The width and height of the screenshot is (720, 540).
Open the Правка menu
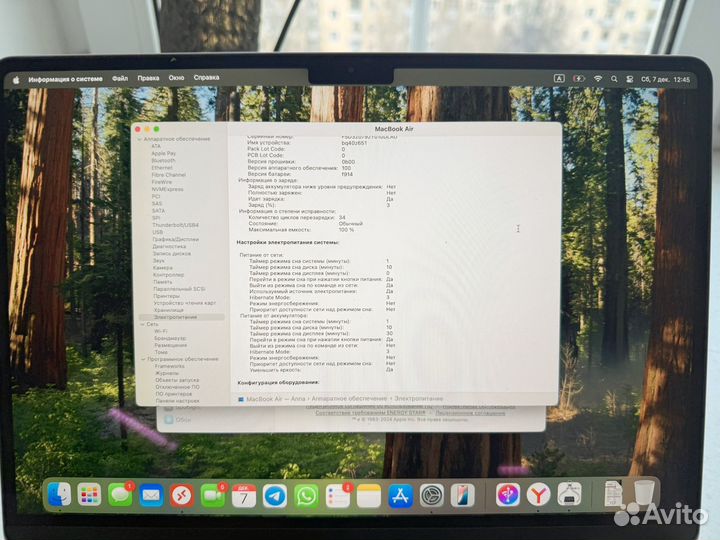coord(148,78)
